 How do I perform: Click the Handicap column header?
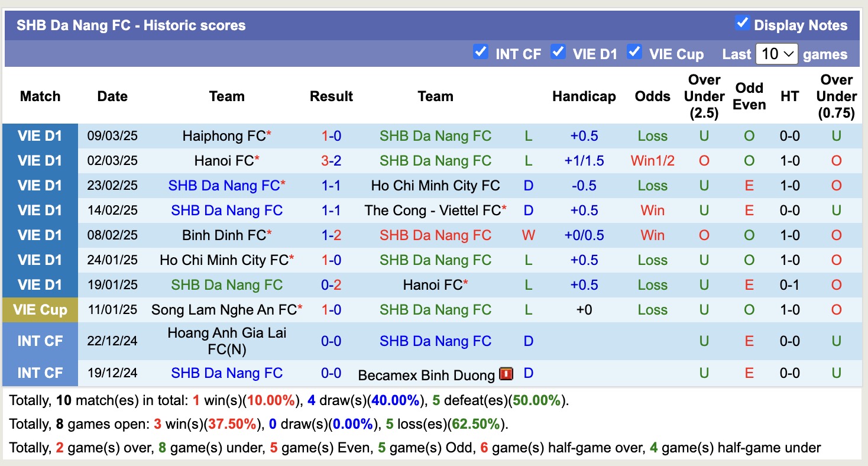[584, 96]
